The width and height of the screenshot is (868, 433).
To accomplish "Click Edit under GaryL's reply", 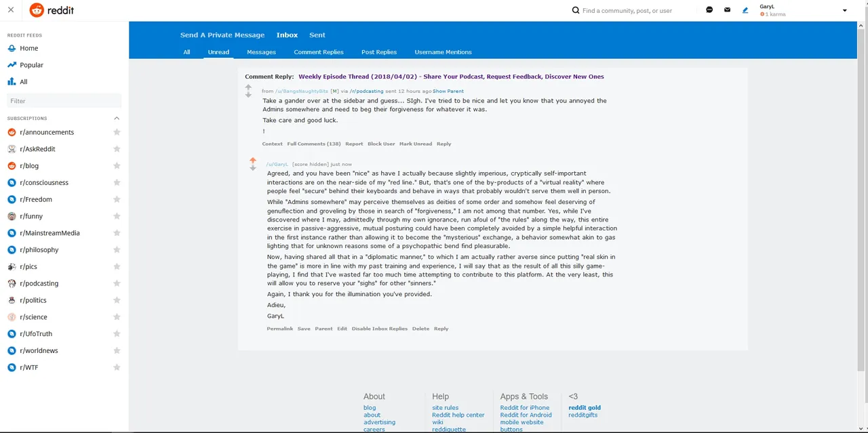I will click(342, 329).
